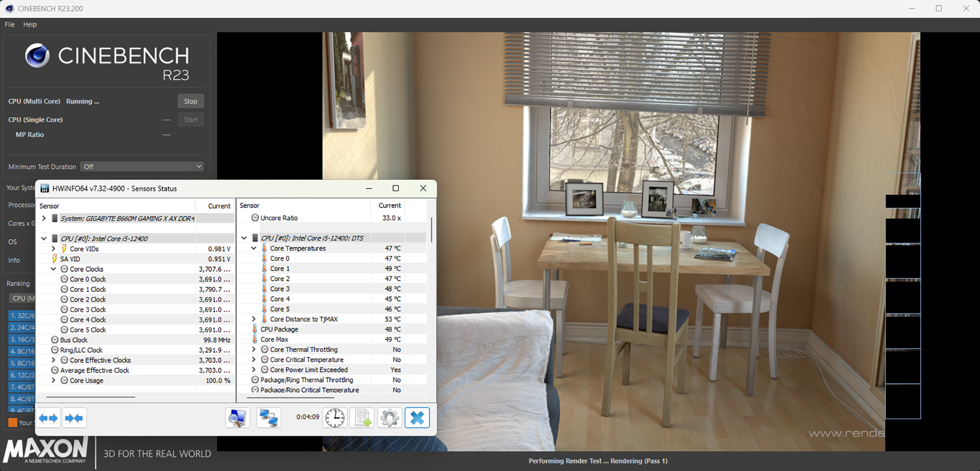The image size is (980, 471).
Task: Click the lightning icon beside Core VIDs
Action: tap(64, 249)
